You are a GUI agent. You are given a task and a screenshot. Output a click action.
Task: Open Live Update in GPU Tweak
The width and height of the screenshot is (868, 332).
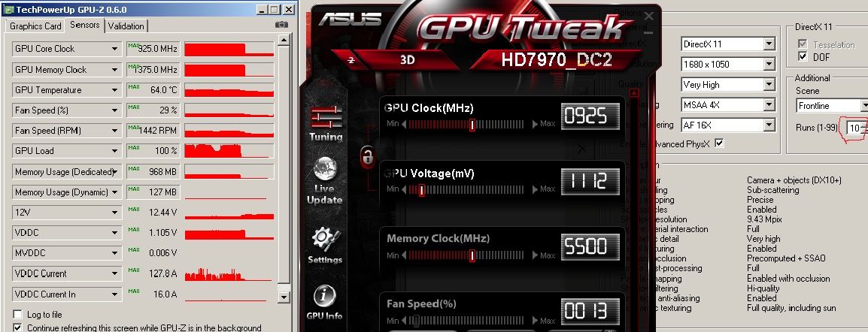pos(324,180)
